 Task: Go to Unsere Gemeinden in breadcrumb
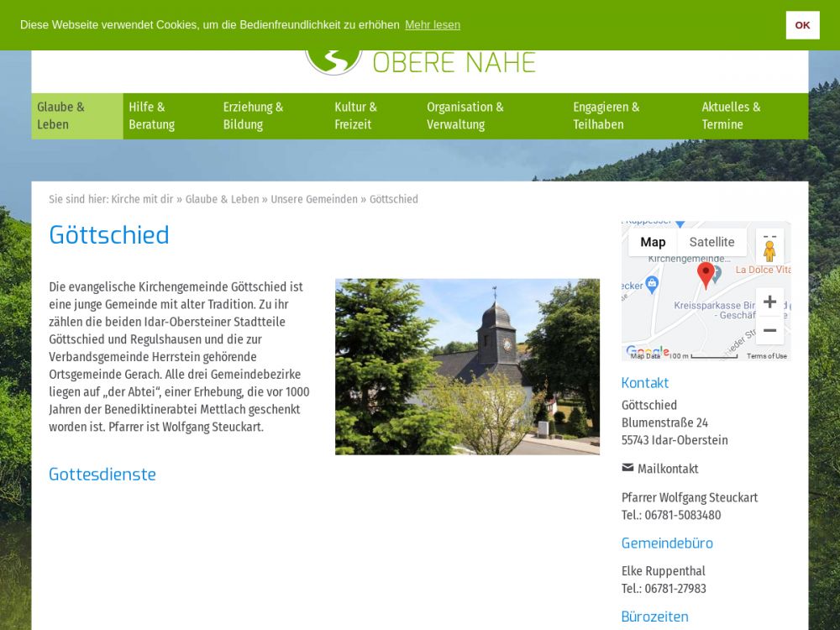tap(314, 199)
